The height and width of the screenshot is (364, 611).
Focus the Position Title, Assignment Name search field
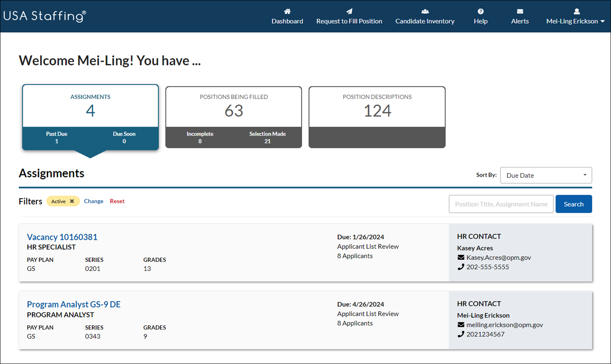(x=501, y=204)
